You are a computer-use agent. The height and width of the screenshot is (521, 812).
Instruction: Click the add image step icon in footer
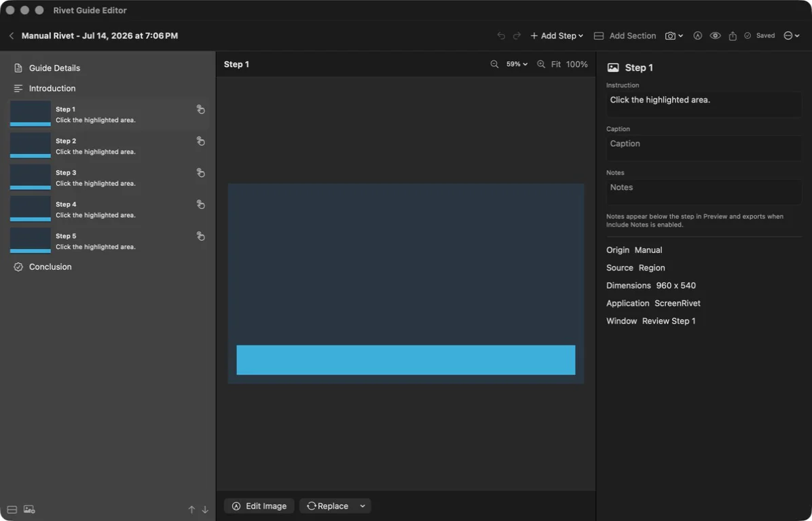click(29, 509)
